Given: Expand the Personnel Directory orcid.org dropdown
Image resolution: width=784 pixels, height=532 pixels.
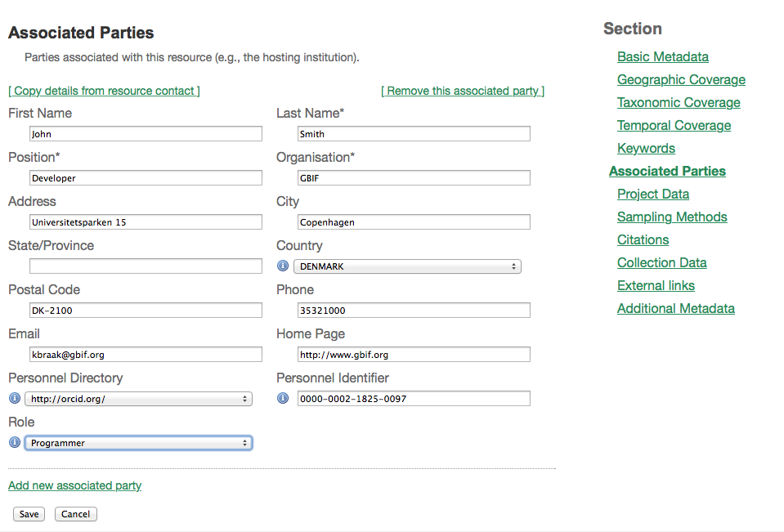Looking at the screenshot, I should pos(138,399).
